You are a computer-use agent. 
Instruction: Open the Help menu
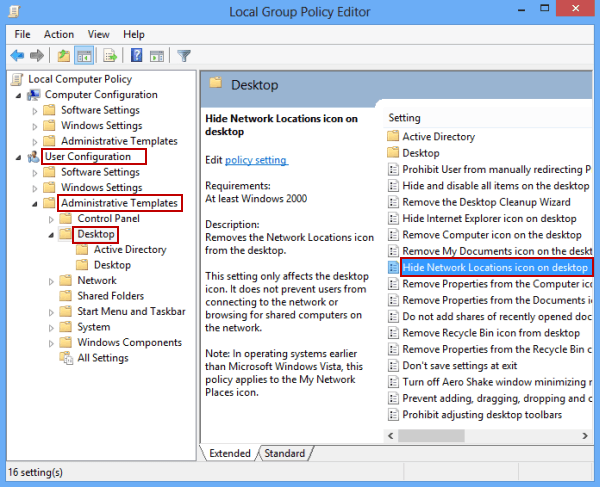pyautogui.click(x=134, y=34)
